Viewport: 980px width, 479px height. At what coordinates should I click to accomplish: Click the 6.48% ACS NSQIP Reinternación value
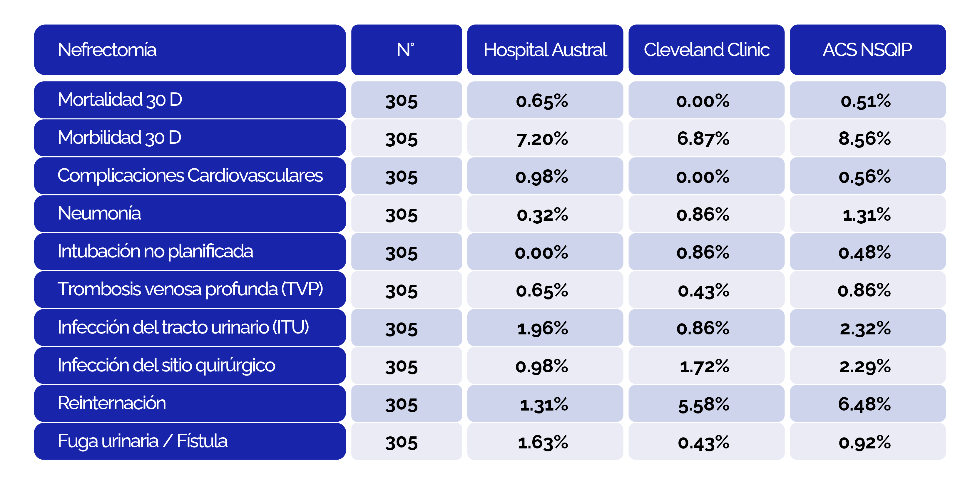[x=864, y=404]
